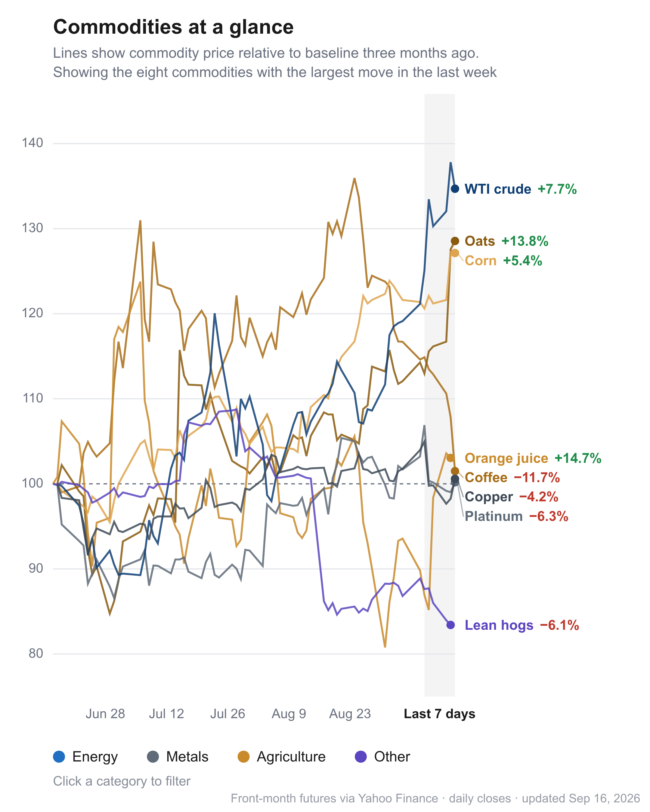The image size is (650, 812).
Task: Click the Corn line endpoint dot
Action: pyautogui.click(x=455, y=253)
